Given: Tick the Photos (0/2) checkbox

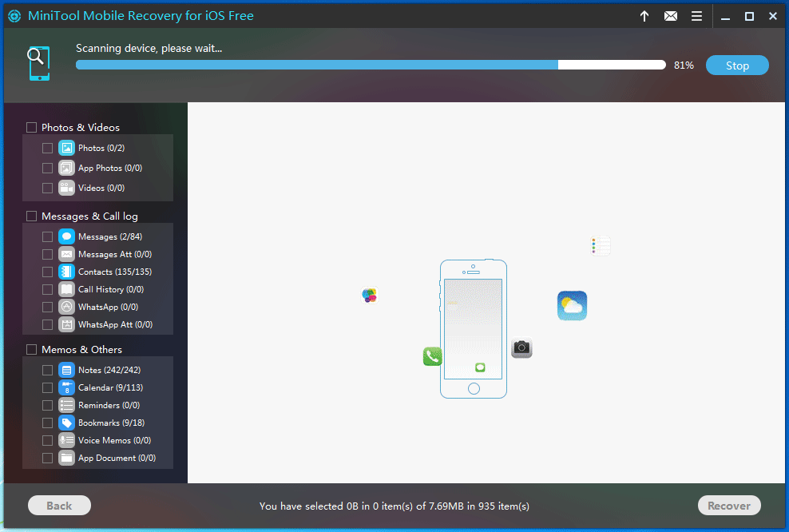Looking at the screenshot, I should click(x=47, y=148).
